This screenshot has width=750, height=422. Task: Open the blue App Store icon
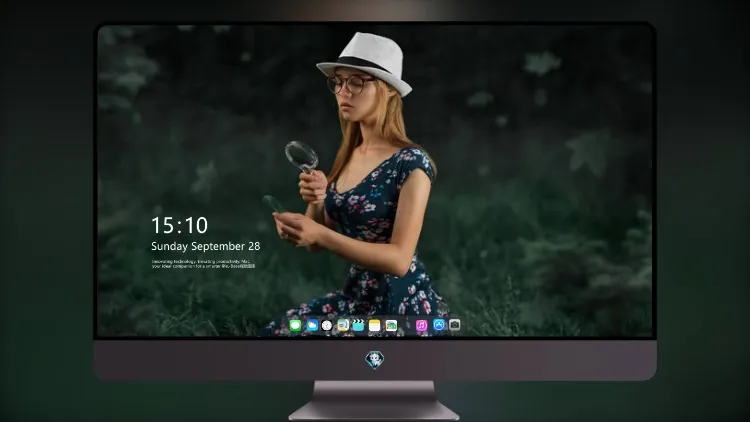coord(439,325)
